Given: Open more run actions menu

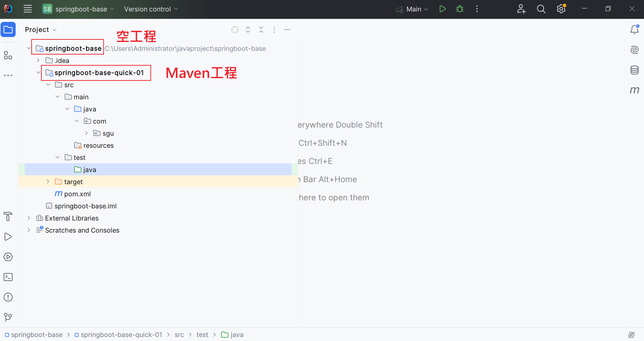Looking at the screenshot, I should click(477, 9).
